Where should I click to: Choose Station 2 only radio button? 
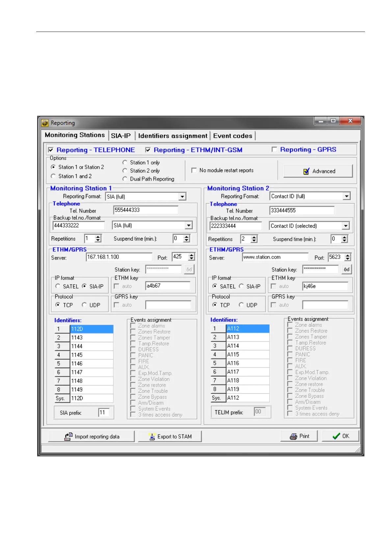[125, 171]
